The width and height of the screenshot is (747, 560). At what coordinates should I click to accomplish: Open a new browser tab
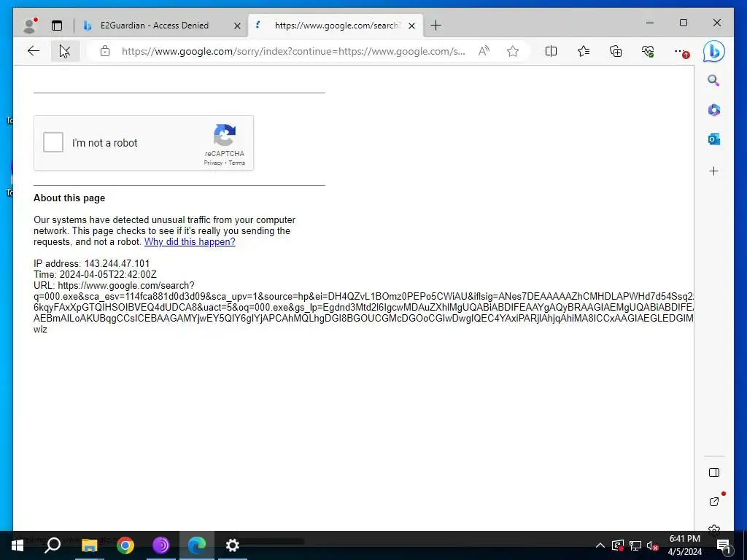point(436,26)
